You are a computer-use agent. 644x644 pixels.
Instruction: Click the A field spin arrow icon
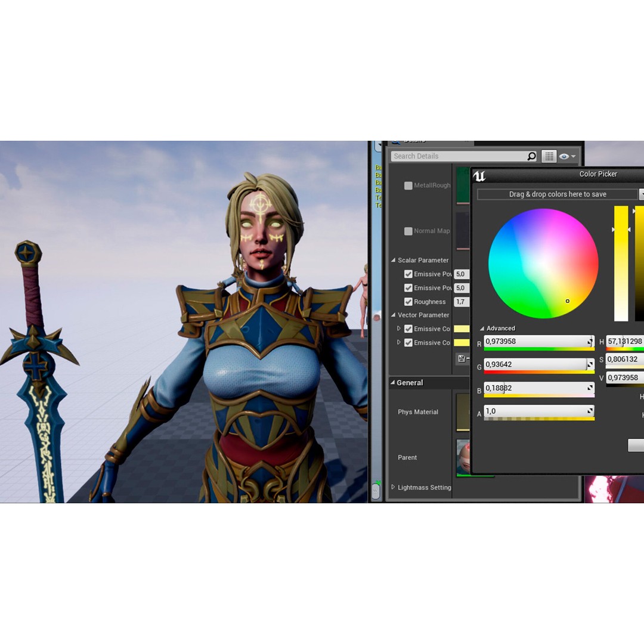pos(590,411)
